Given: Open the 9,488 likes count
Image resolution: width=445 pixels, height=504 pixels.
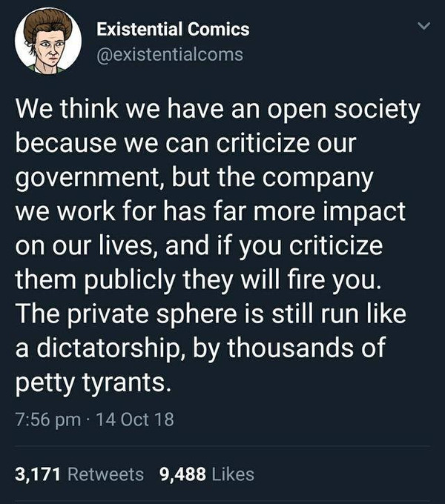Looking at the screenshot, I should click(183, 474).
